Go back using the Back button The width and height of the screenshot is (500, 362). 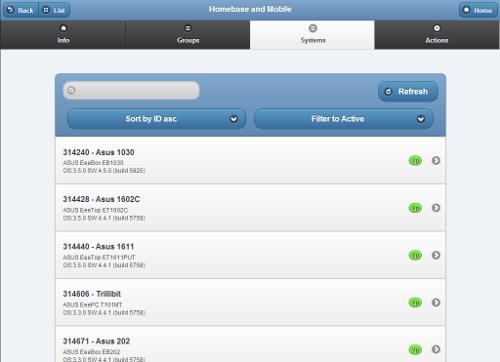click(x=21, y=10)
